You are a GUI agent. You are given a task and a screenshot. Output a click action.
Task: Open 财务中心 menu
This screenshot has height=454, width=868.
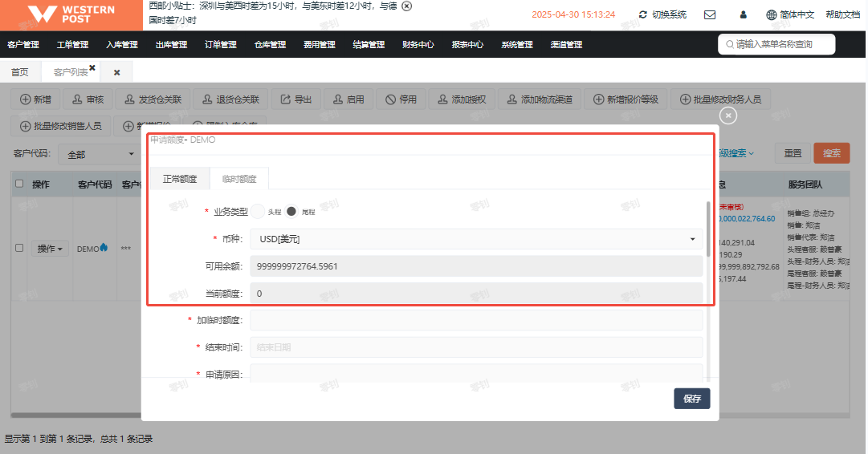[418, 45]
